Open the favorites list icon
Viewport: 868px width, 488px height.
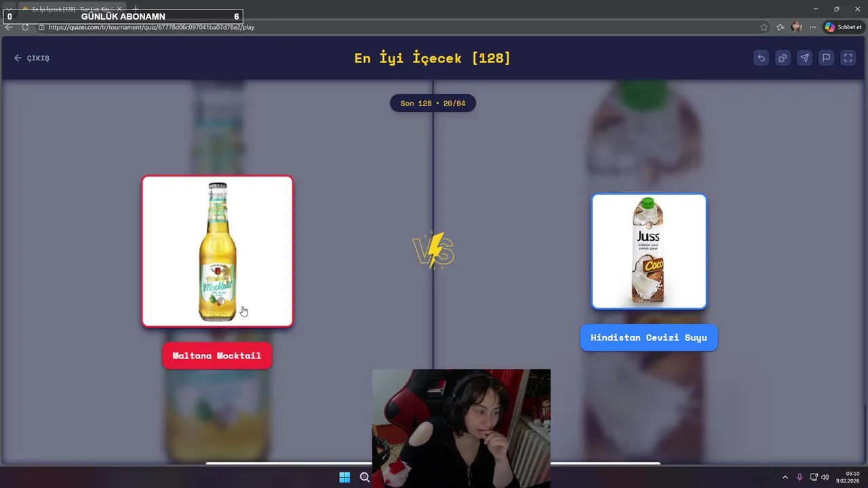pyautogui.click(x=781, y=27)
